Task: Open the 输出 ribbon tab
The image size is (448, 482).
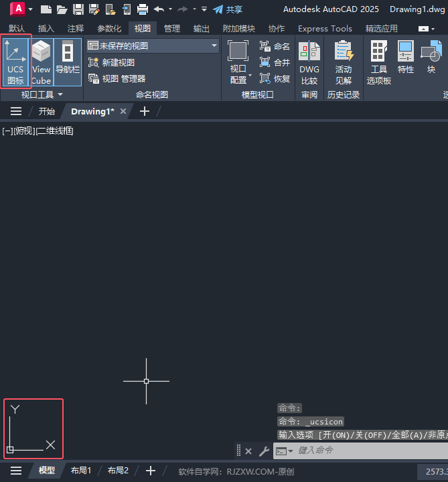Action: pyautogui.click(x=202, y=29)
